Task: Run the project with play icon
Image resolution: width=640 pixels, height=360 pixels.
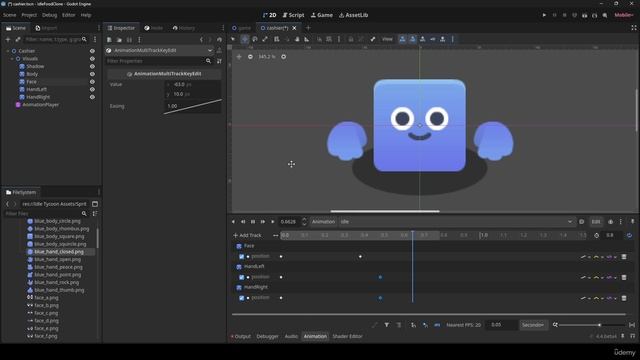Action: click(544, 15)
